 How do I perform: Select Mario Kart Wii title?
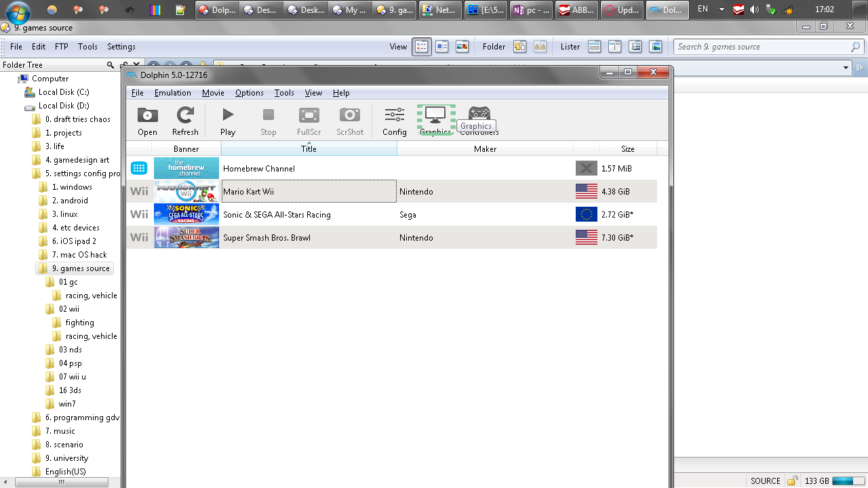click(x=249, y=192)
